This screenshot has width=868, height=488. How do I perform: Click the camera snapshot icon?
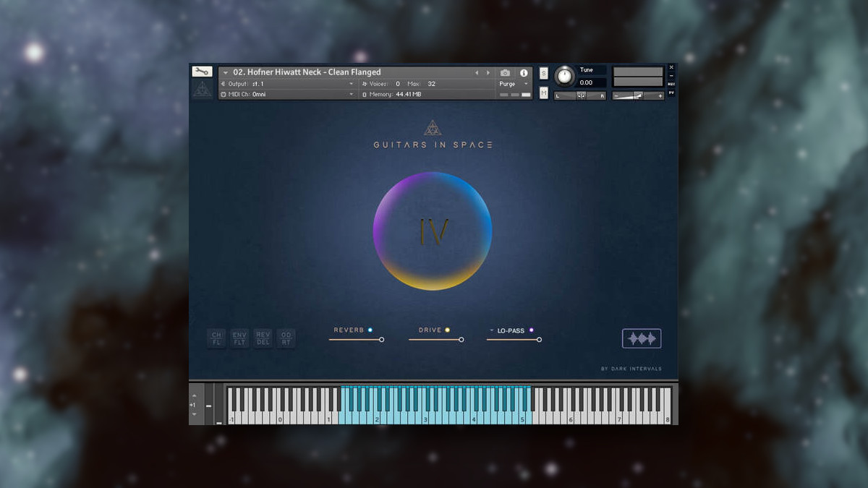point(505,73)
